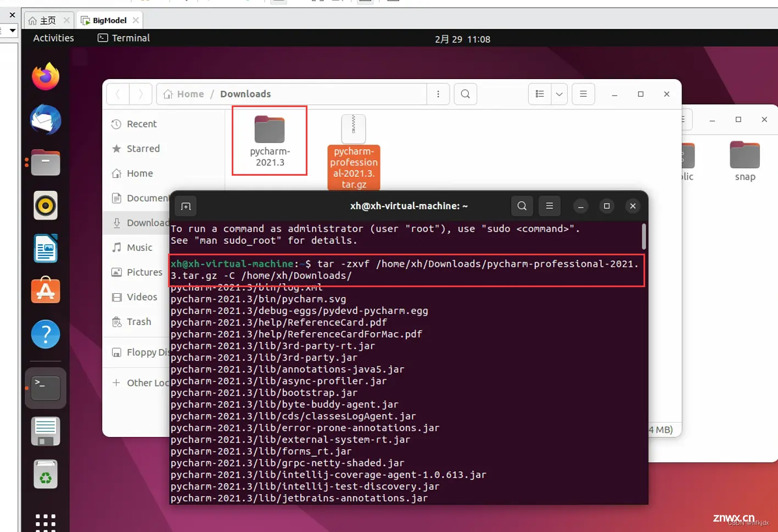Open Other Locations in sidebar
Image resolution: width=778 pixels, height=532 pixels.
(x=140, y=383)
